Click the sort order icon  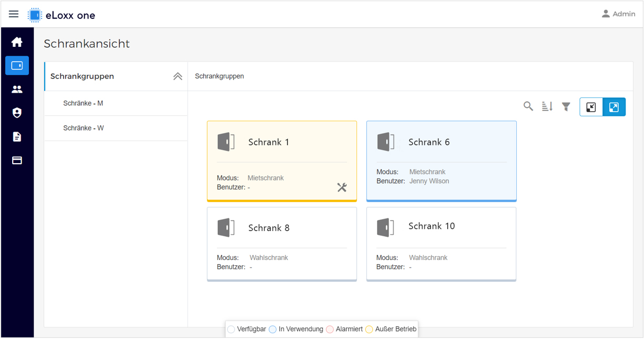coord(547,106)
